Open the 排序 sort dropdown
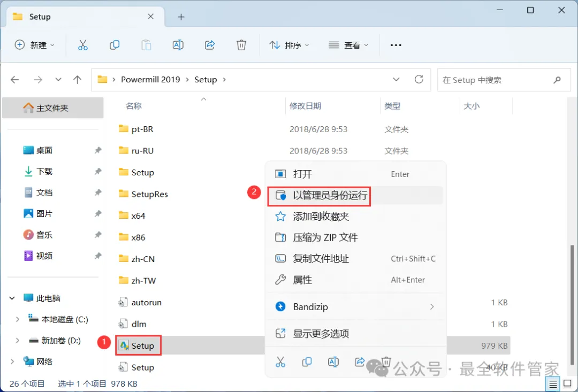This screenshot has height=392, width=578. coord(290,45)
